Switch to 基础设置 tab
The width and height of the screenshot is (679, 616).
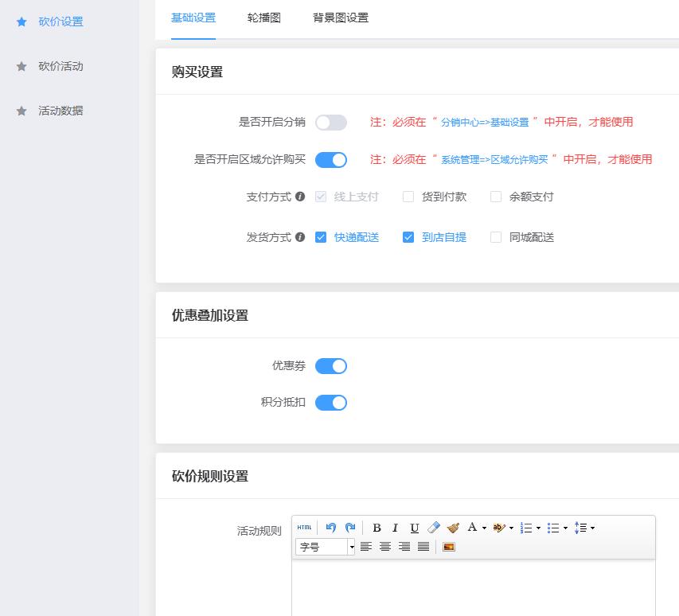(x=193, y=18)
